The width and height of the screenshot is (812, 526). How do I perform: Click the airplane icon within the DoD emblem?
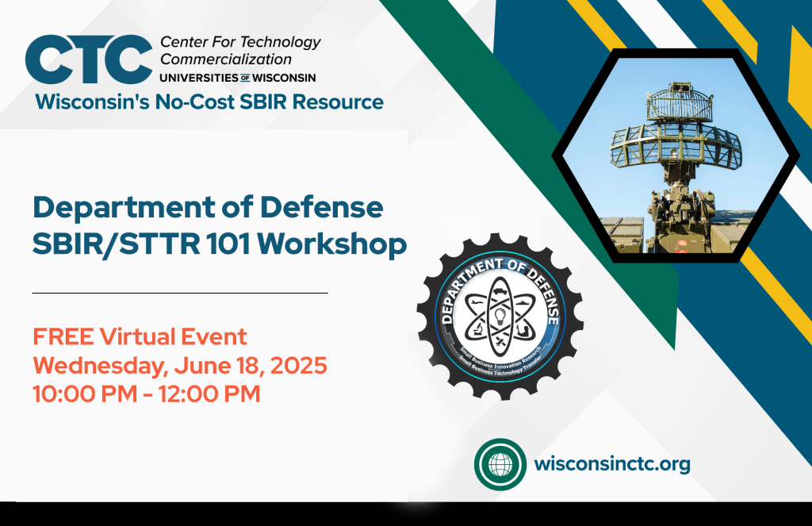click(x=477, y=301)
